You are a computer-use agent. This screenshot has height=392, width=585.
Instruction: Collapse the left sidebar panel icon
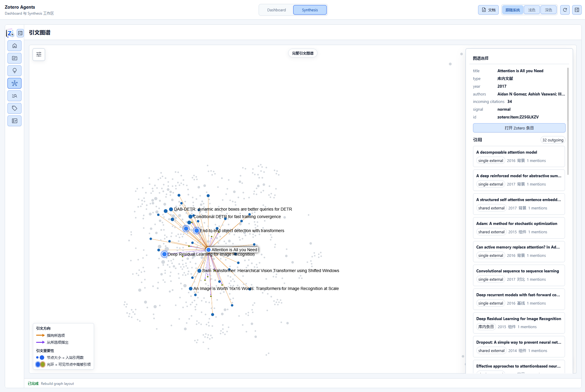tap(20, 33)
